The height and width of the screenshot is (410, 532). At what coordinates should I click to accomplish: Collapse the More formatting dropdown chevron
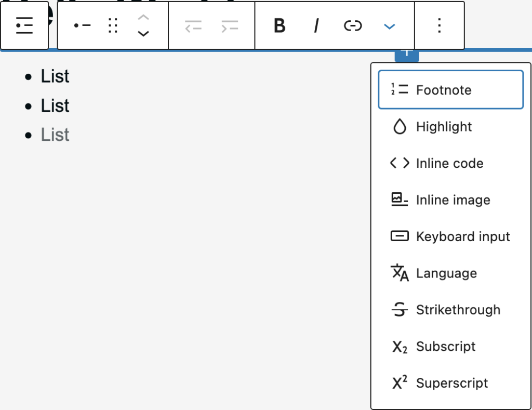click(389, 26)
